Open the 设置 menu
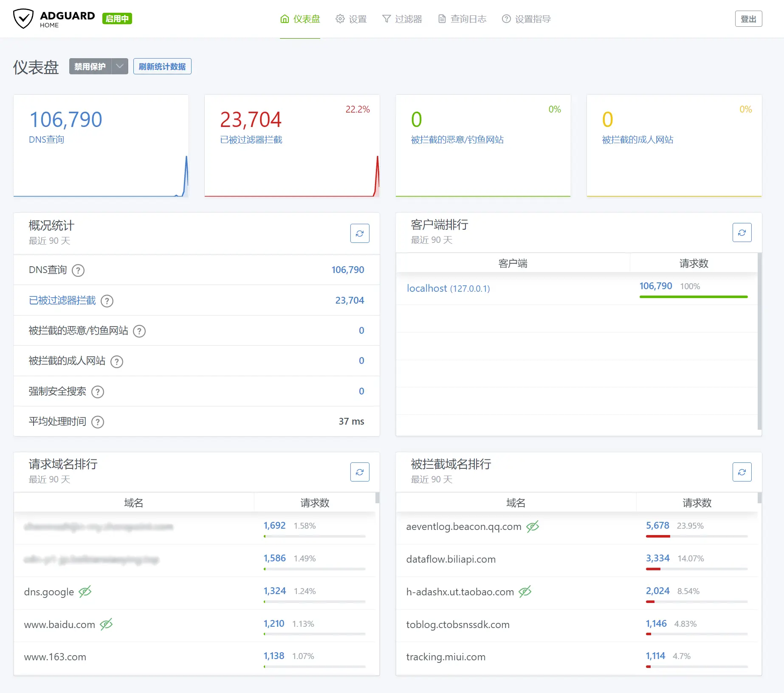Screen dimensions: 784x693 click(x=351, y=19)
